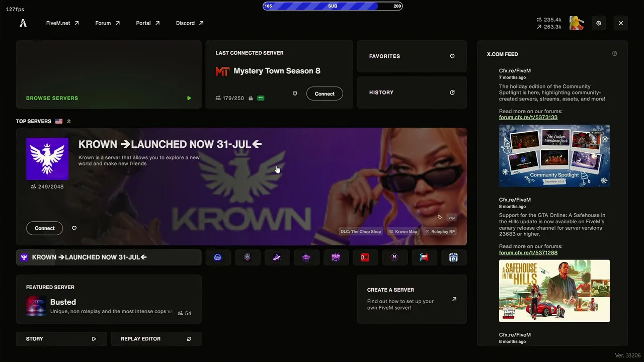Open the Community Spotlight image
The height and width of the screenshot is (362, 644).
(x=554, y=156)
